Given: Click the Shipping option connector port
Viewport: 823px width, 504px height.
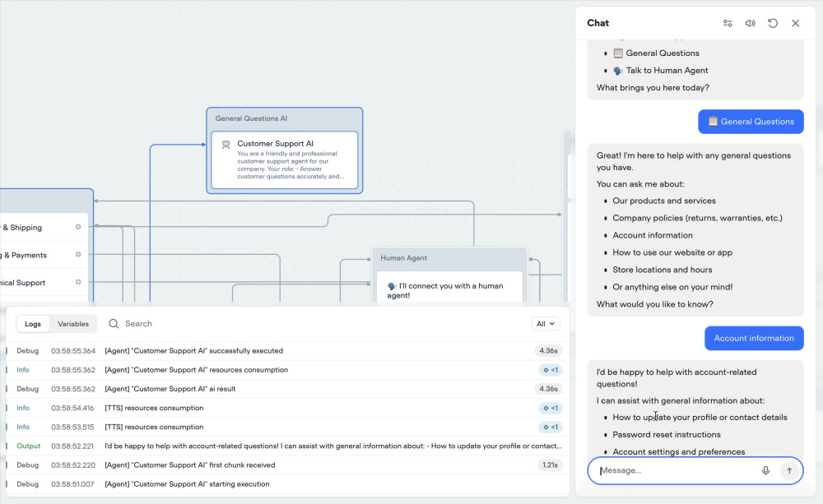Looking at the screenshot, I should pos(78,227).
